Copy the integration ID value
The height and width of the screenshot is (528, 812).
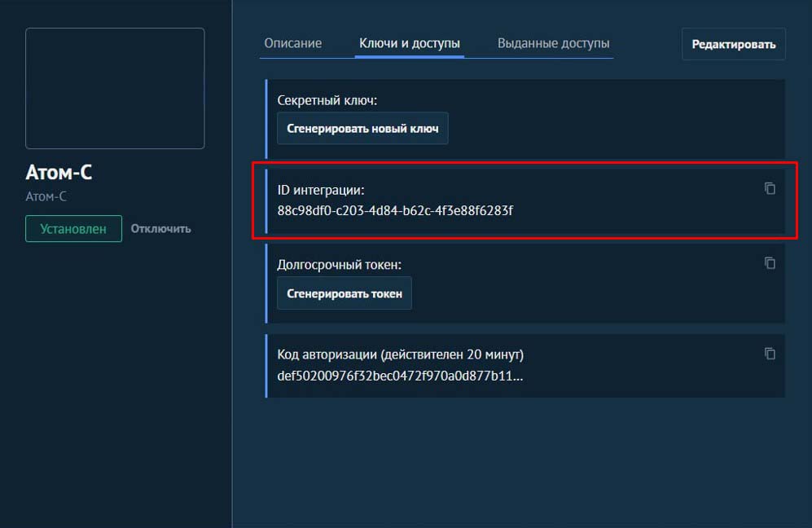[770, 188]
